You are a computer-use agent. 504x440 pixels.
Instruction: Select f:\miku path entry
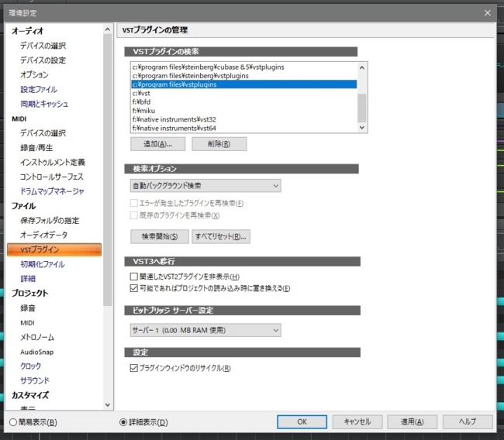(x=243, y=111)
